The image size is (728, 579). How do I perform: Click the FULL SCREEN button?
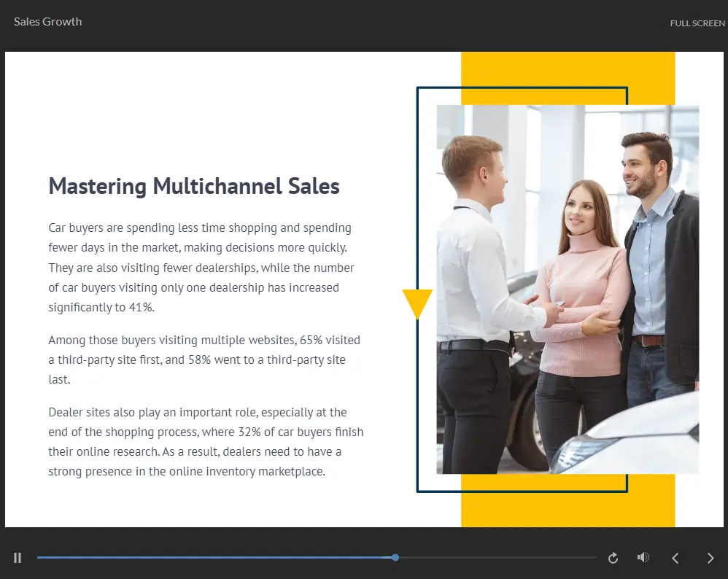click(697, 23)
